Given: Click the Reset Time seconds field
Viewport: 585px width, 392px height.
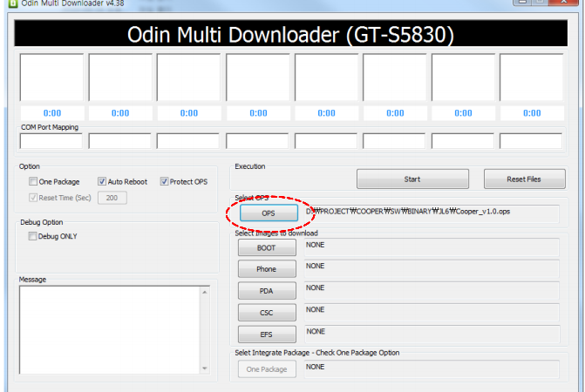Looking at the screenshot, I should click(112, 198).
